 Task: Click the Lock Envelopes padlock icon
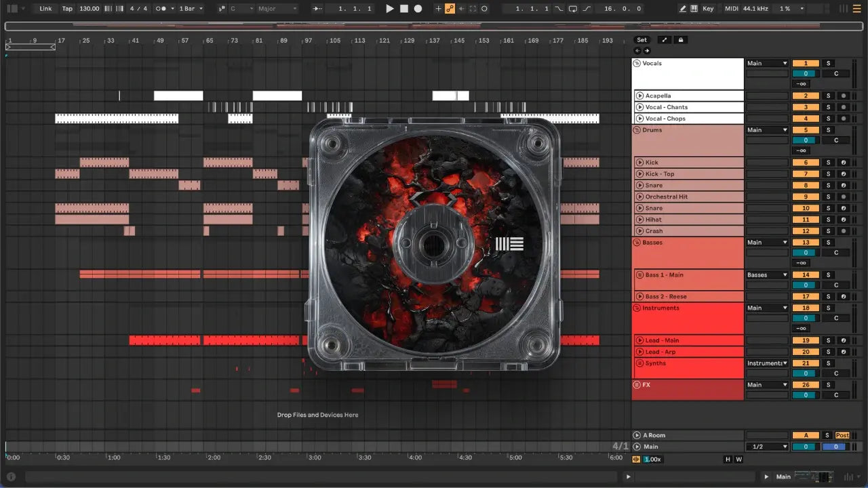click(x=681, y=40)
